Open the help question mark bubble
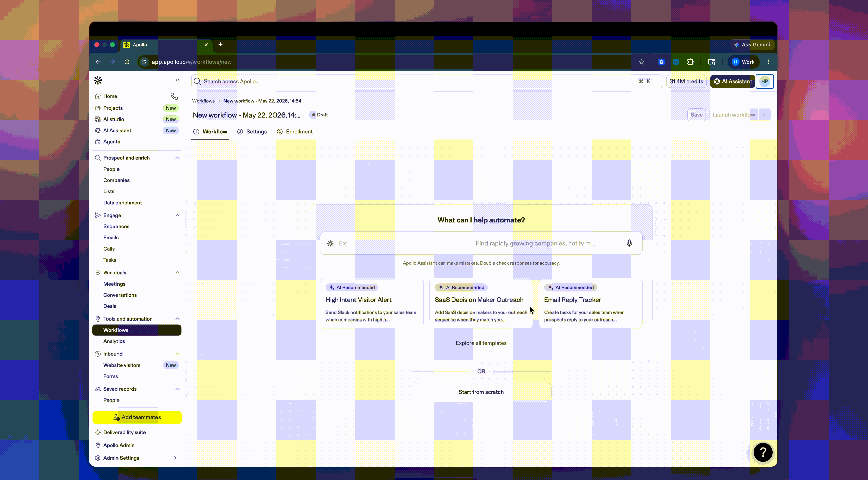The width and height of the screenshot is (868, 480). pyautogui.click(x=763, y=452)
